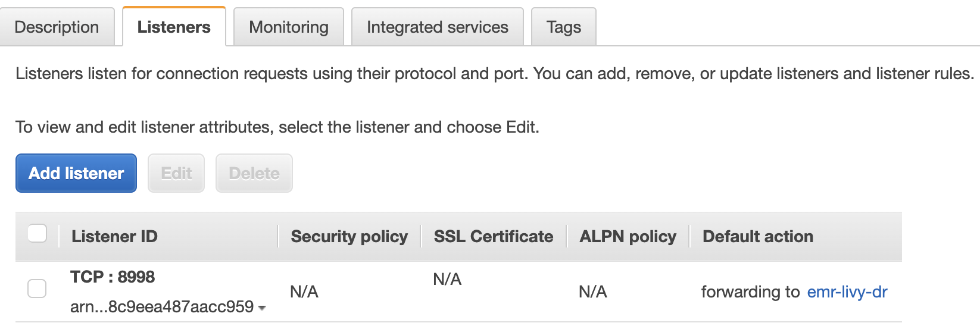The height and width of the screenshot is (326, 980).
Task: Click the Listener ID column header
Action: 114,236
